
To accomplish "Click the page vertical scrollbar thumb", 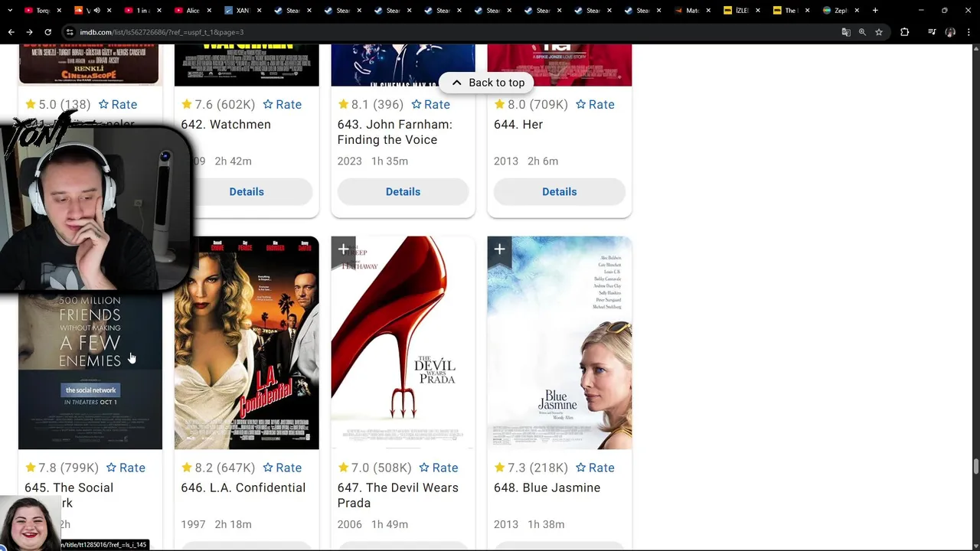I will (975, 466).
